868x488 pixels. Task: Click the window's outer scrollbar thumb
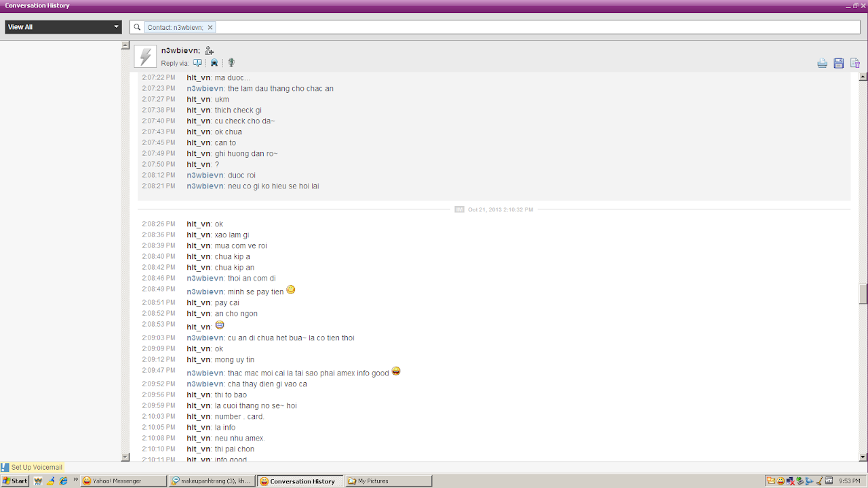(863, 293)
